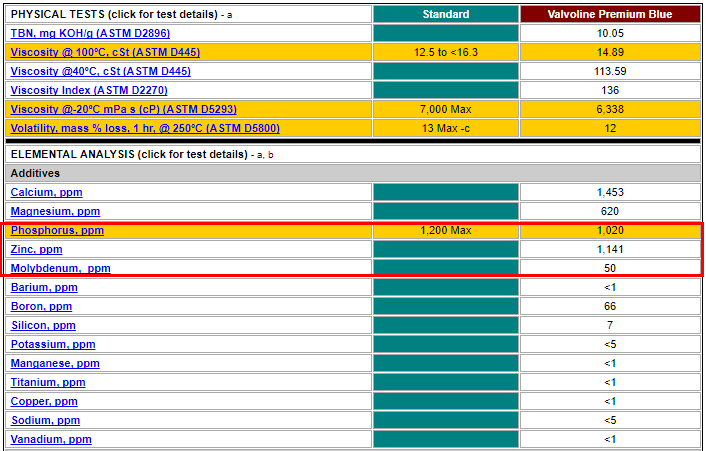
Task: Select the Potassium value <5
Action: [x=610, y=345]
